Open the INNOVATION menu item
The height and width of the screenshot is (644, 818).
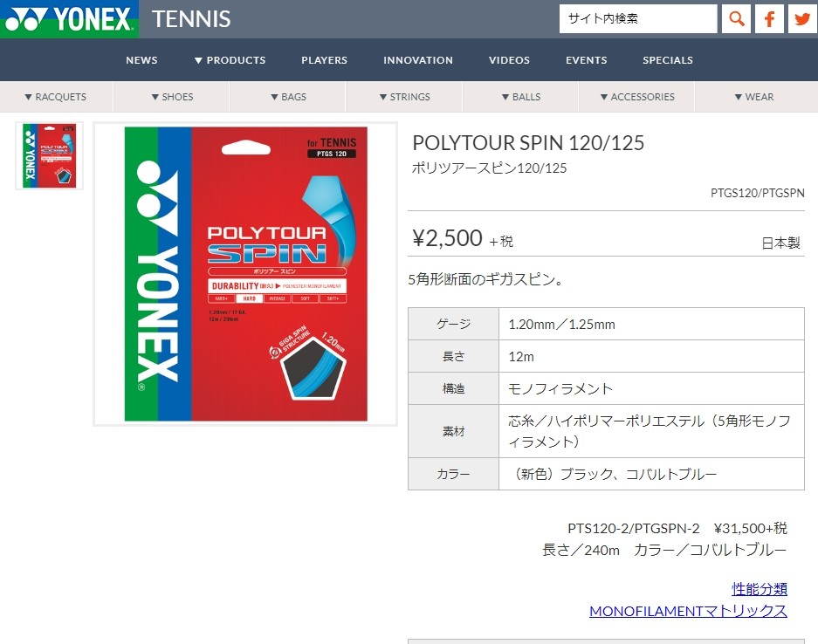click(x=418, y=60)
